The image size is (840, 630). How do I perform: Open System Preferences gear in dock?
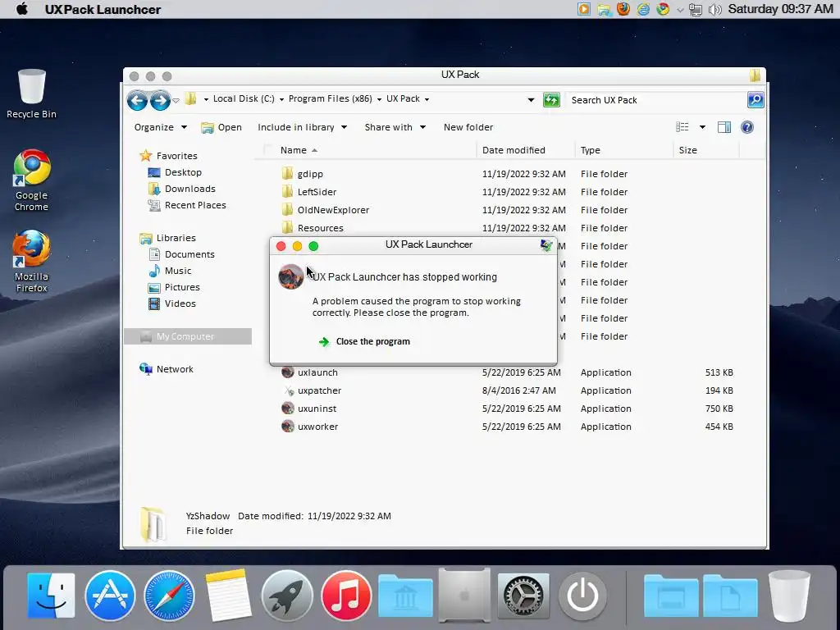[523, 596]
